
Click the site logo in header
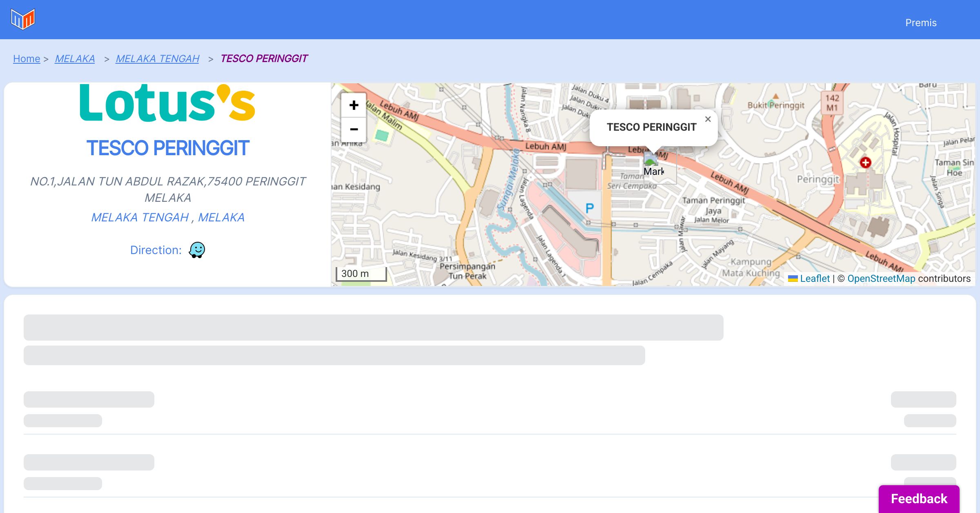[23, 19]
